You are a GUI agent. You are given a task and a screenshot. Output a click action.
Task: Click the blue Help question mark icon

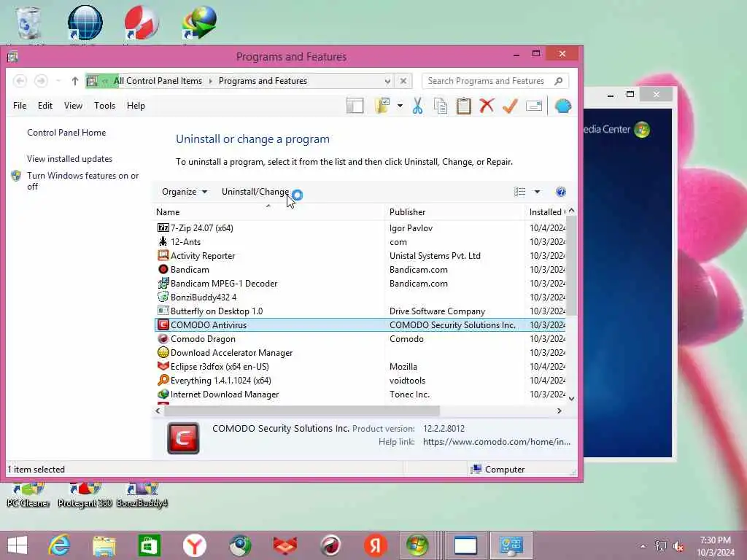coord(561,192)
